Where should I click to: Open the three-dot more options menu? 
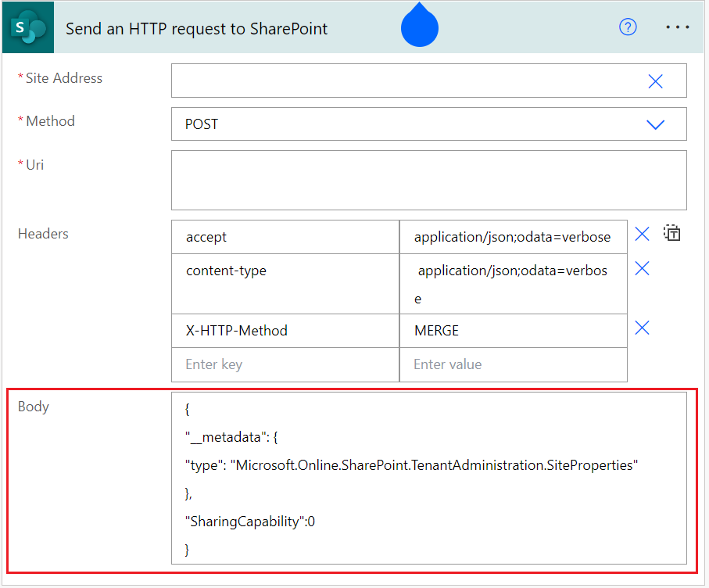pyautogui.click(x=677, y=27)
